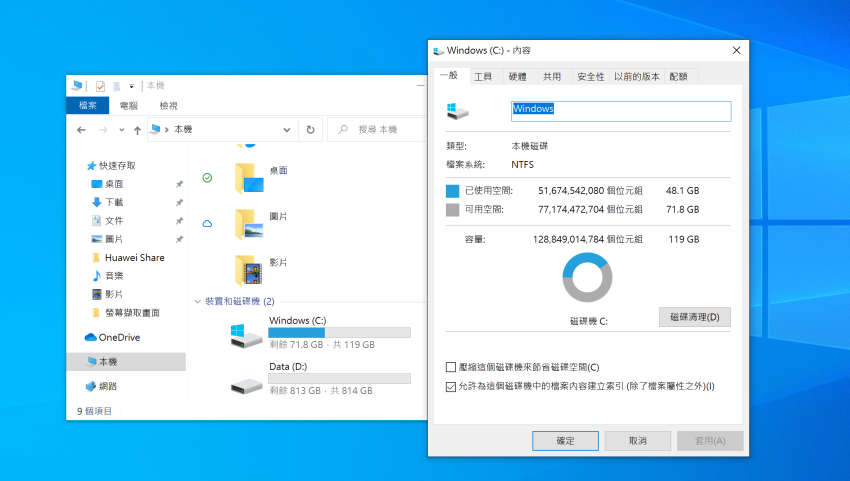Click the pin icon beside 下載
The width and height of the screenshot is (850, 481).
tap(179, 203)
